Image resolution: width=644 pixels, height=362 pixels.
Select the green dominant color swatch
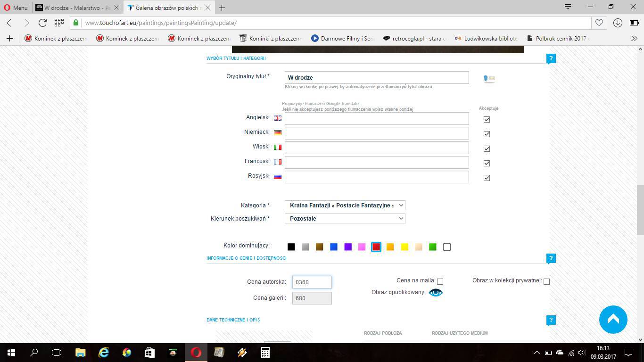tap(432, 247)
